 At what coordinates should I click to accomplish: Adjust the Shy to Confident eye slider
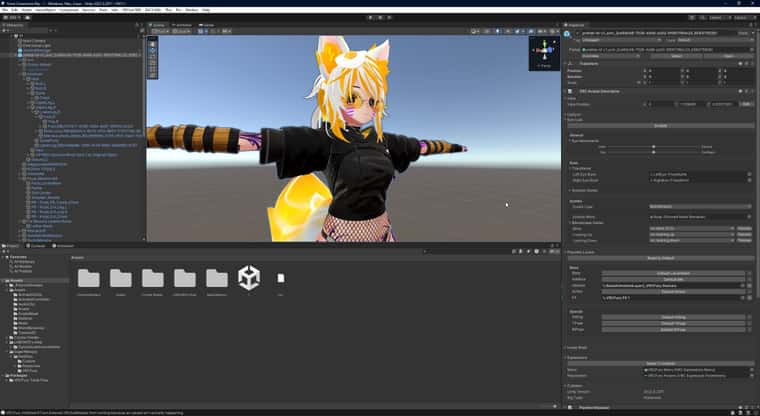[x=654, y=152]
